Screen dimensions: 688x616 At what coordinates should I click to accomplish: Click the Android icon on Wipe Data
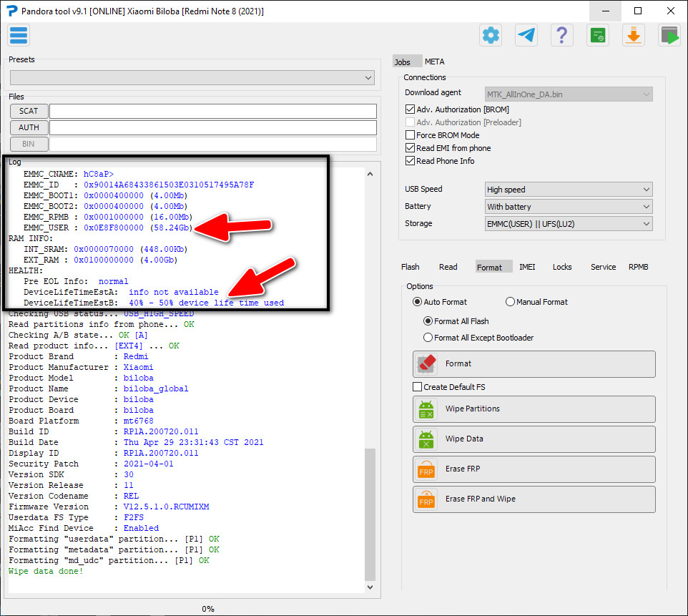426,439
